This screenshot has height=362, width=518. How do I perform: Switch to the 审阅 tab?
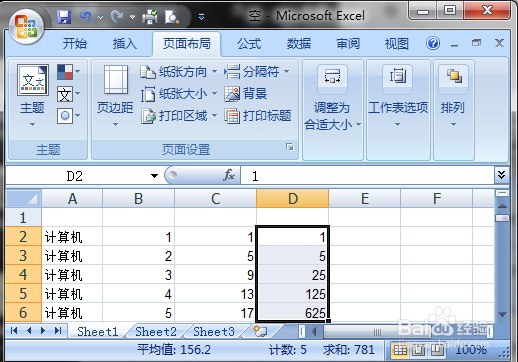coord(348,44)
